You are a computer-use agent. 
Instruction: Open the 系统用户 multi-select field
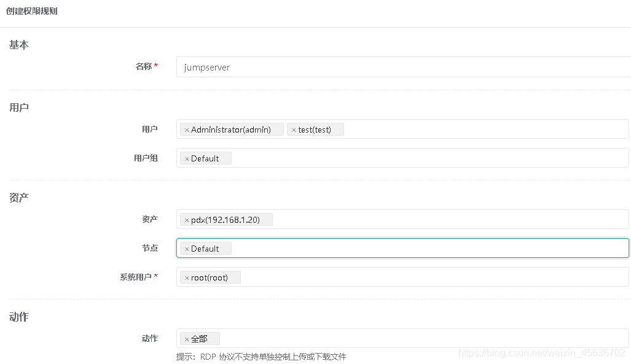point(402,277)
